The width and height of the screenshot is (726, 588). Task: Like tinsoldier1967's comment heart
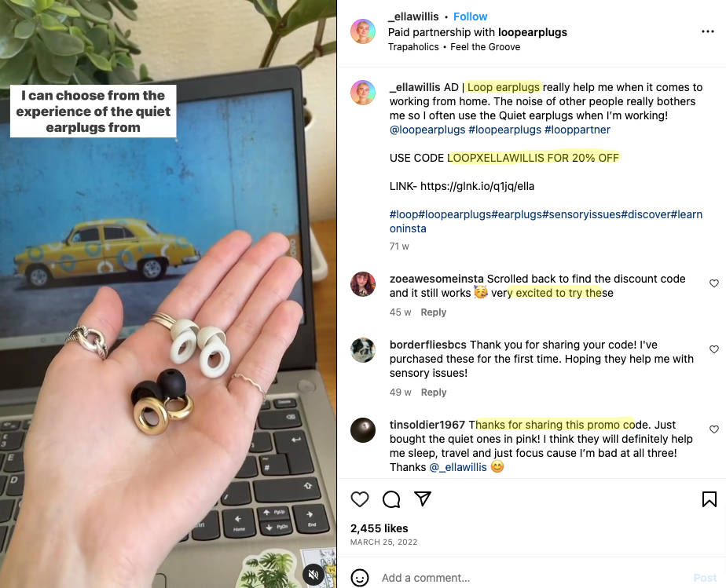pyautogui.click(x=714, y=429)
